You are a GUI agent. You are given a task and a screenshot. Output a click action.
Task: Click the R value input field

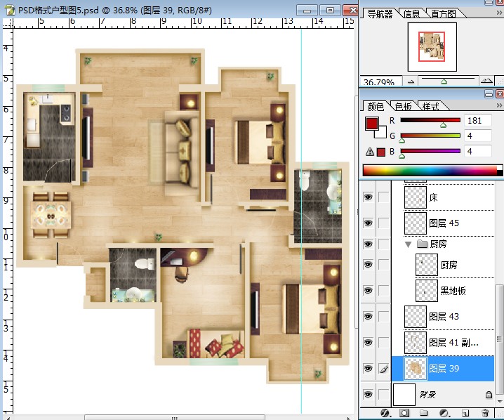coord(477,121)
